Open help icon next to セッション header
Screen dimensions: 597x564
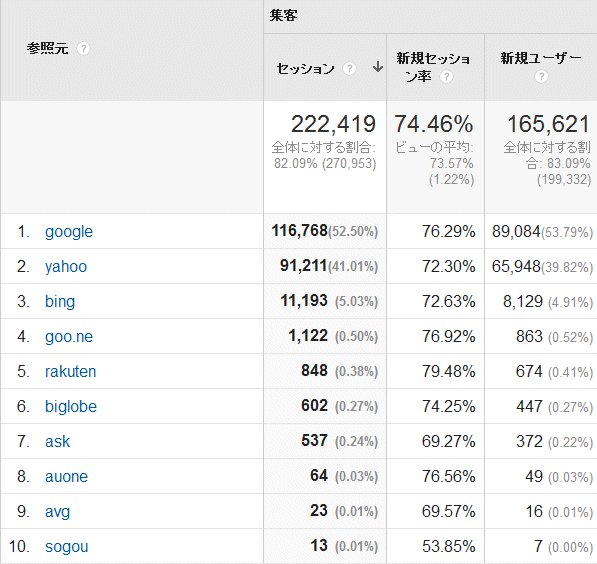click(349, 69)
